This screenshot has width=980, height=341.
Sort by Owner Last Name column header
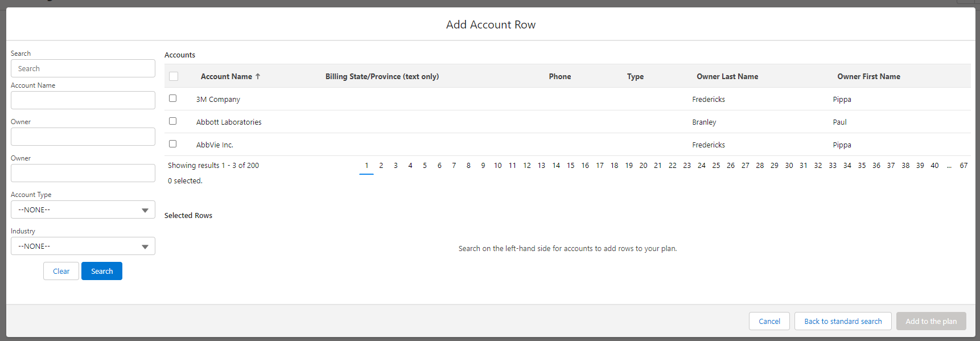[x=727, y=76]
